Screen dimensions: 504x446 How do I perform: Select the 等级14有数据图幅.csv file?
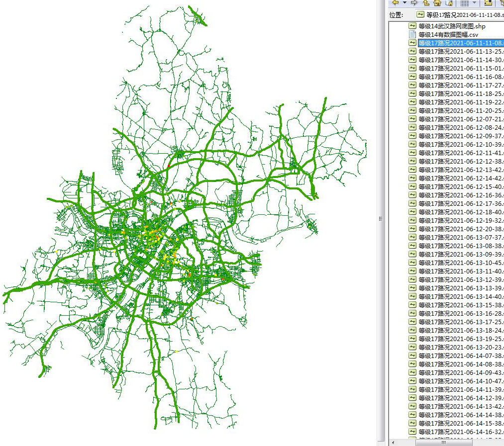coord(448,34)
